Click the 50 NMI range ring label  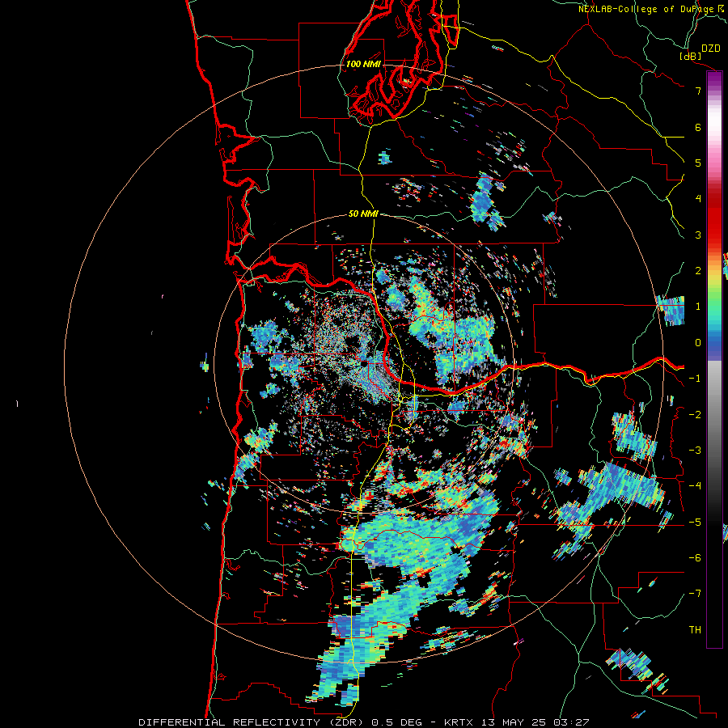point(363,214)
